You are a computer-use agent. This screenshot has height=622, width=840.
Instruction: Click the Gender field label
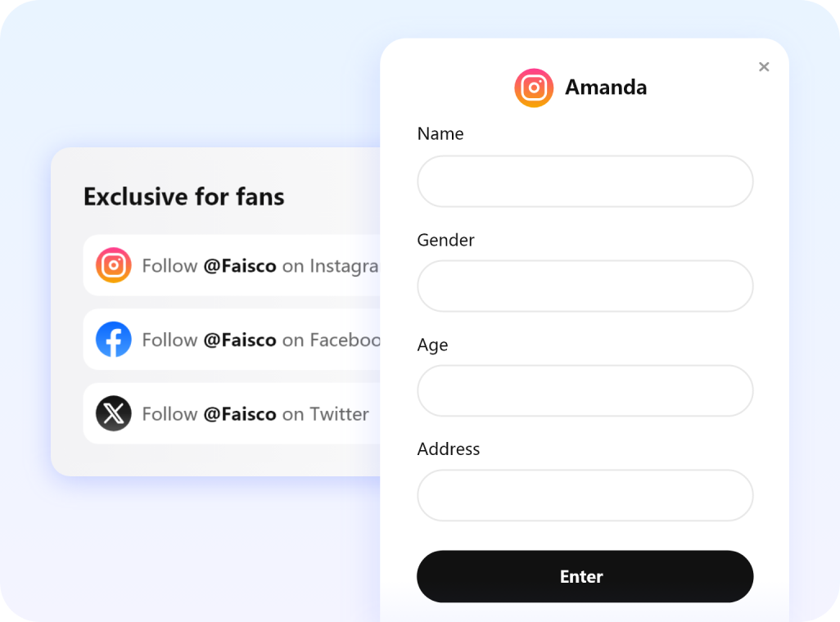[x=445, y=240]
